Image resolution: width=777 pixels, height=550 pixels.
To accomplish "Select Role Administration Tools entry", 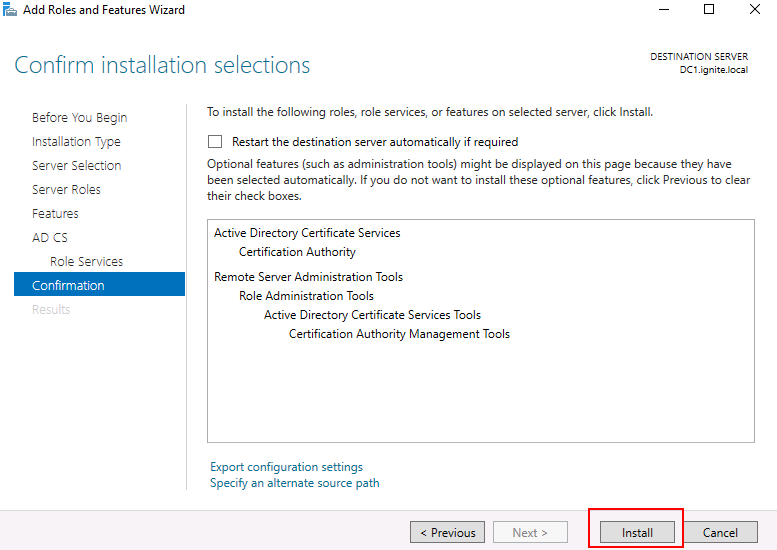I will pyautogui.click(x=306, y=296).
